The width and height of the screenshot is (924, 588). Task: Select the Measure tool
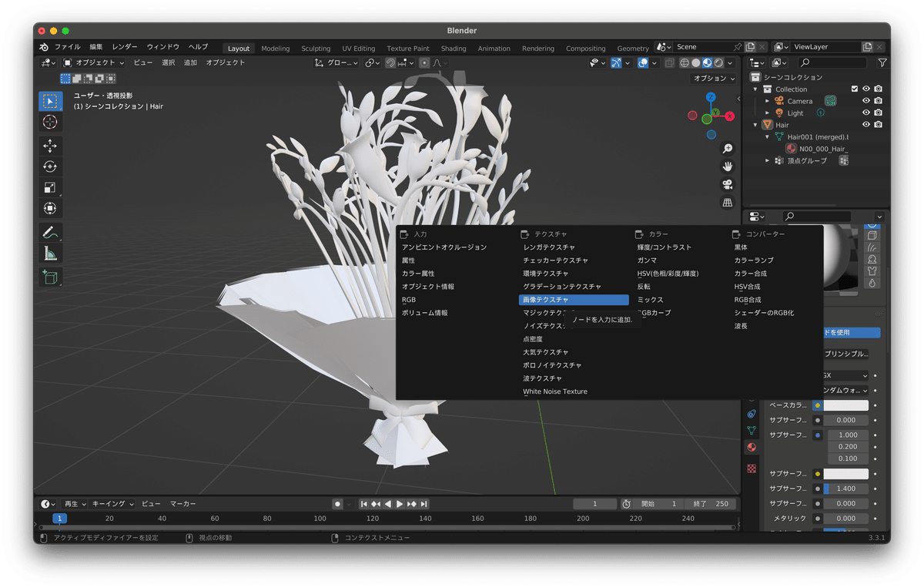pyautogui.click(x=50, y=253)
